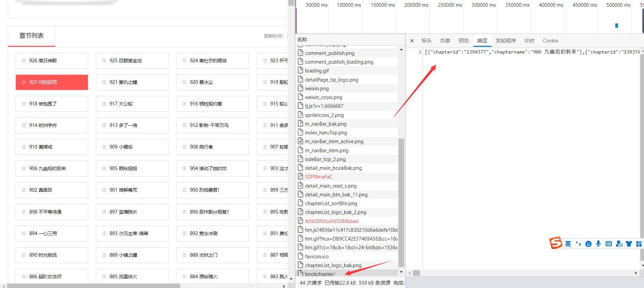
Task: Open the 预览 preview tab
Action: (x=463, y=41)
